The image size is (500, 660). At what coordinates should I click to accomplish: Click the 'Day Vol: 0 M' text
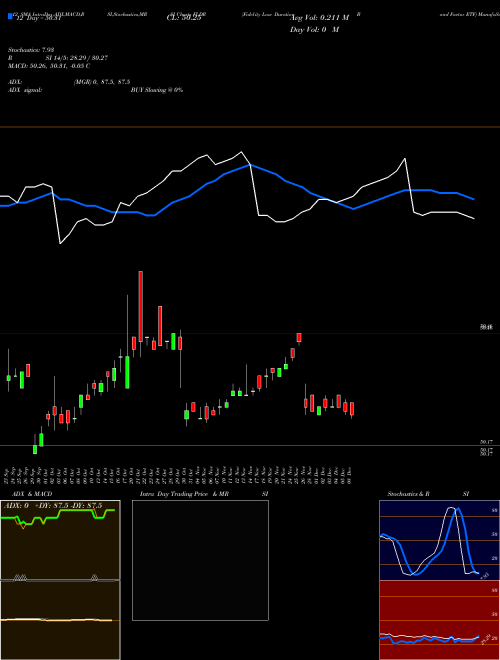click(314, 30)
